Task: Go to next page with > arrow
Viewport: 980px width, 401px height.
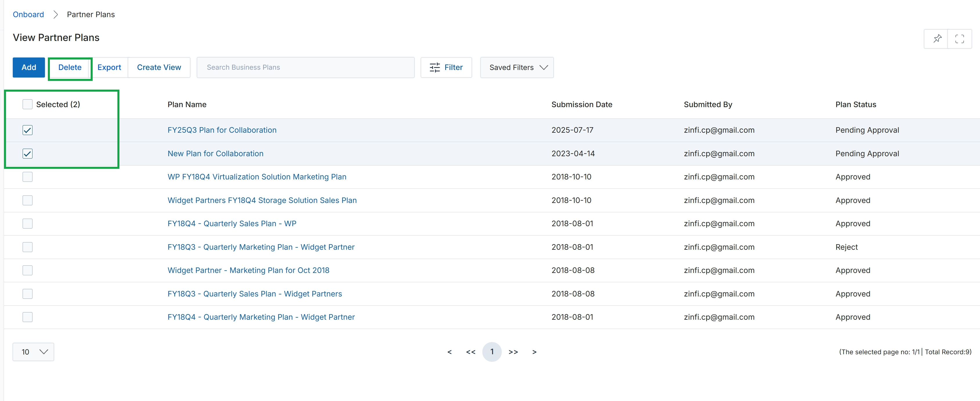Action: tap(535, 352)
